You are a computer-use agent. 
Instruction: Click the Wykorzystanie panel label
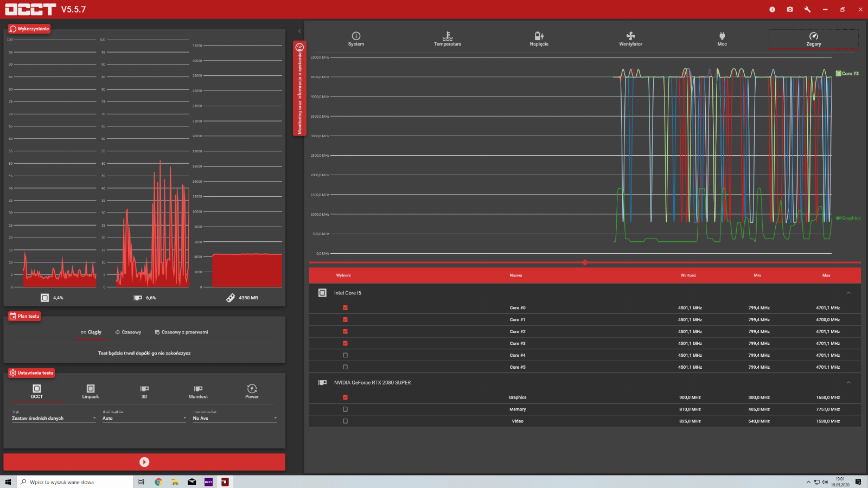[x=29, y=29]
